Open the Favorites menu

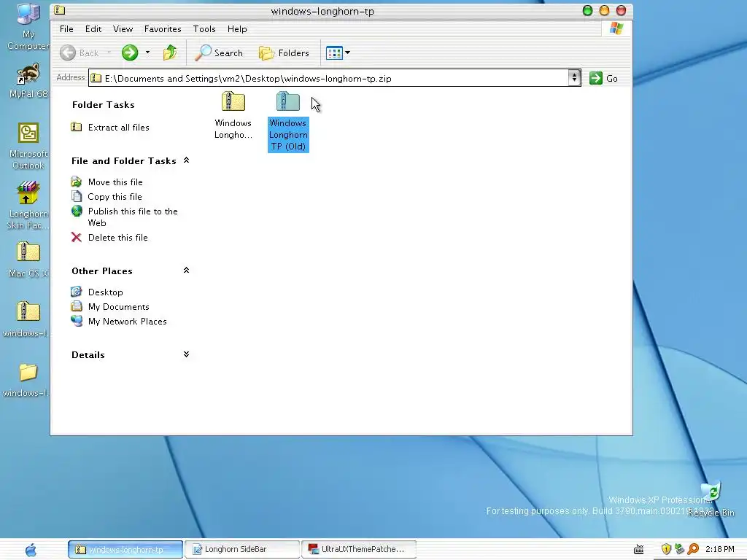(x=163, y=29)
